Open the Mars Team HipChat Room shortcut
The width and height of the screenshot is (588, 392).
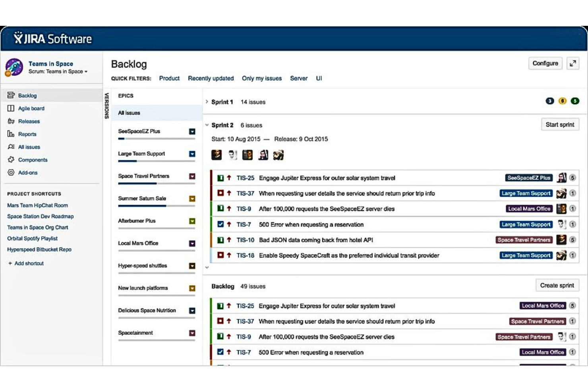pos(37,205)
